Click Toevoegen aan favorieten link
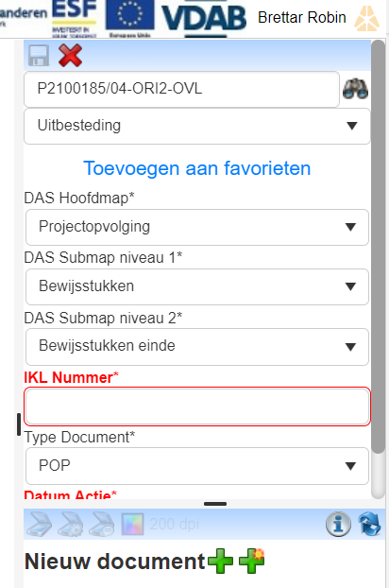This screenshot has height=588, width=389. [197, 168]
